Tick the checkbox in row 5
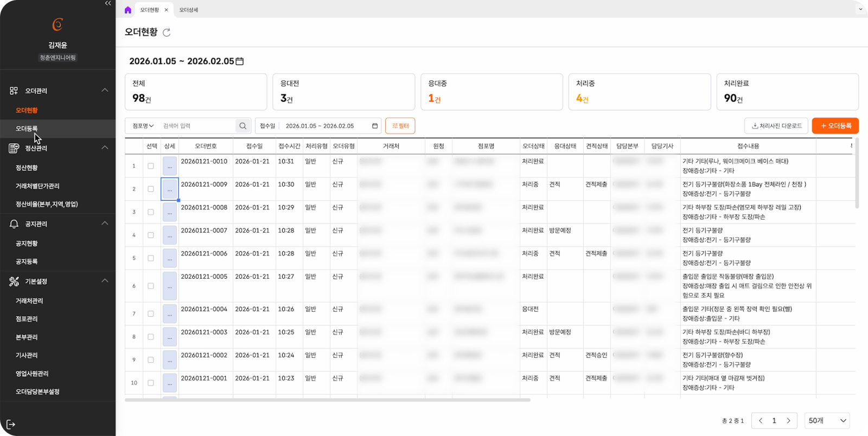The height and width of the screenshot is (436, 868). coord(151,258)
